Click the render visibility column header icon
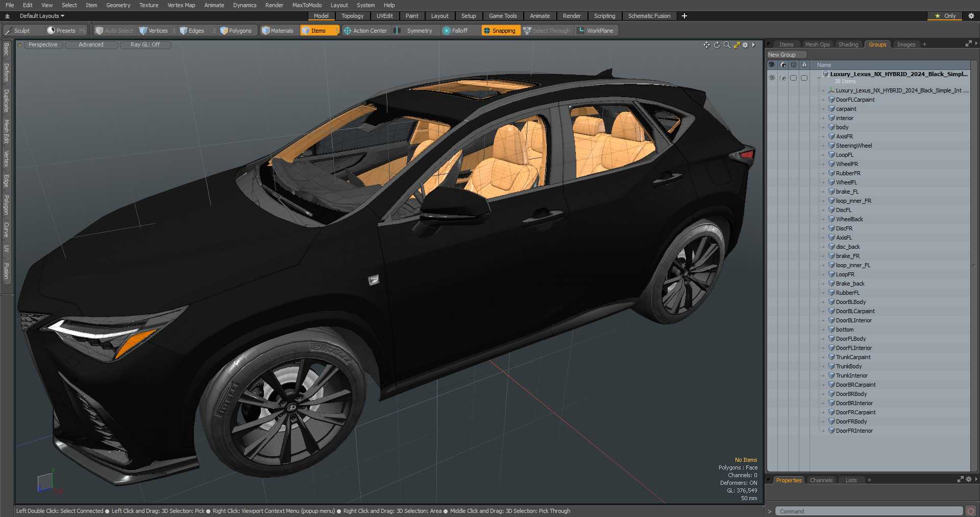980x517 pixels. pos(783,65)
